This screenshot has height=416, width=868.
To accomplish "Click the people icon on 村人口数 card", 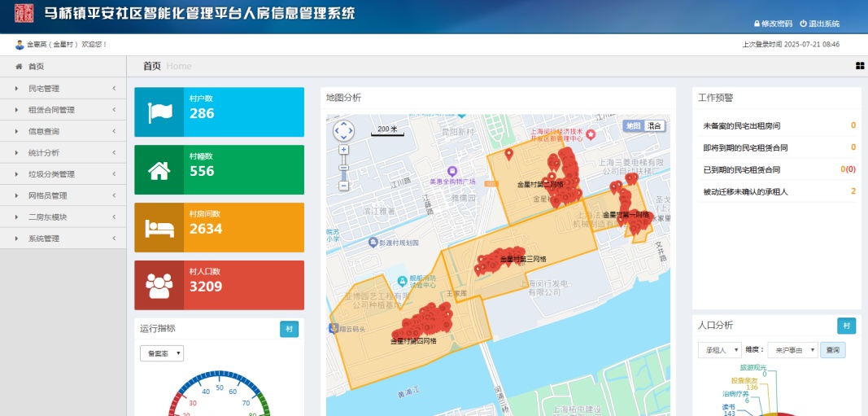I will click(x=159, y=286).
